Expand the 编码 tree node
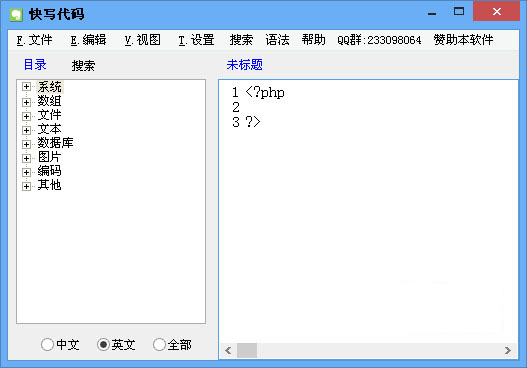 [26, 172]
